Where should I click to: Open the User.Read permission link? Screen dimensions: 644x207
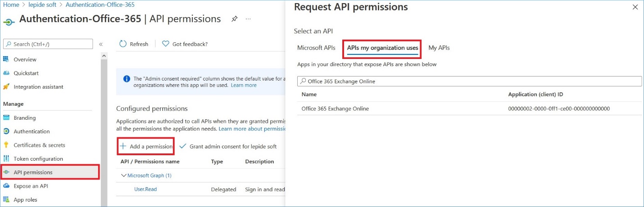pos(145,189)
